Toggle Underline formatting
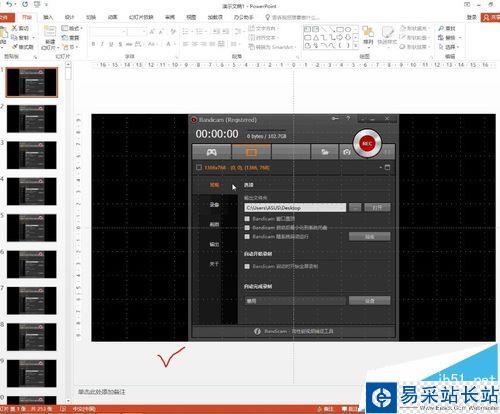The width and height of the screenshot is (500, 414). (111, 44)
